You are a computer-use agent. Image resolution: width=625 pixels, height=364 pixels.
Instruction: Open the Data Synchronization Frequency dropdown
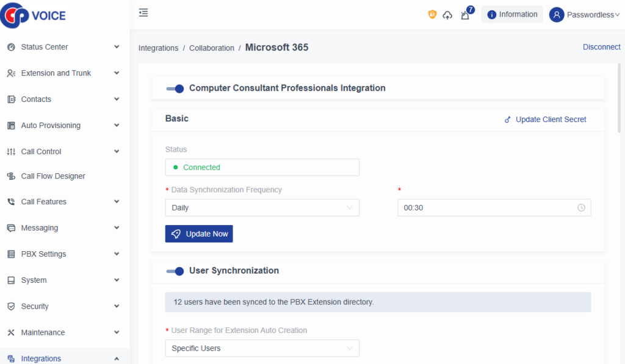point(262,208)
